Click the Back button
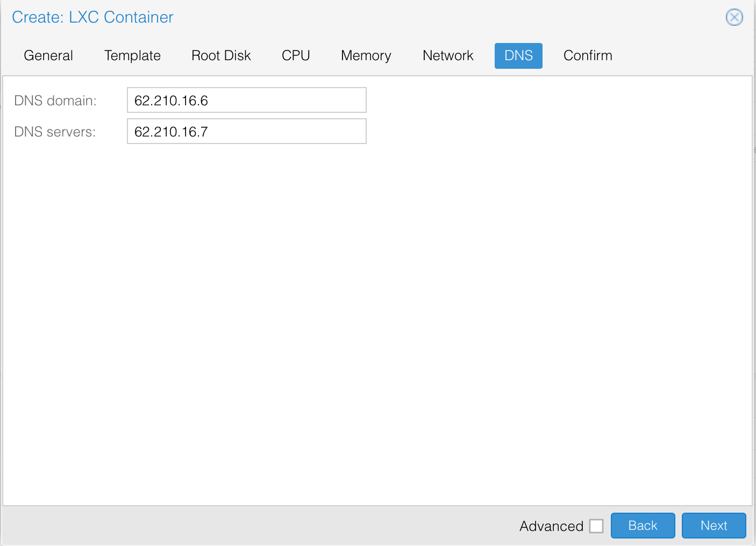 pos(643,526)
